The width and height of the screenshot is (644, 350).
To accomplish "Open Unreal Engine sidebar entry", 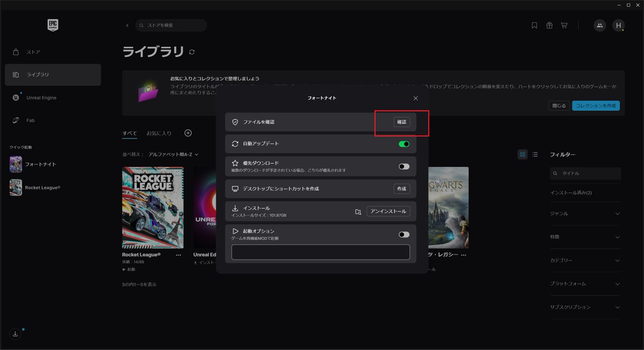I will [x=53, y=98].
